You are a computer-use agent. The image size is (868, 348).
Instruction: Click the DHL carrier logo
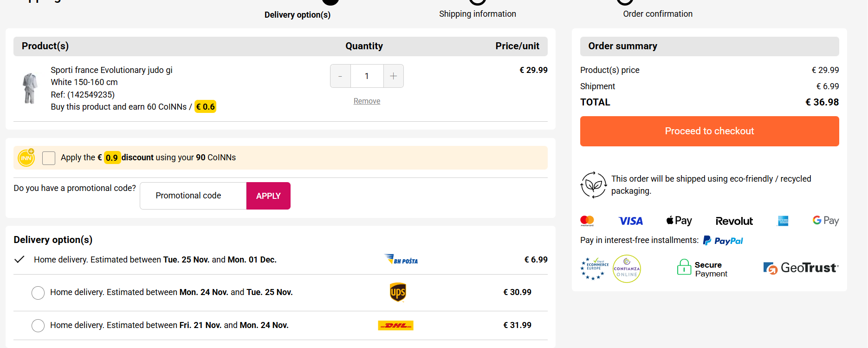395,325
